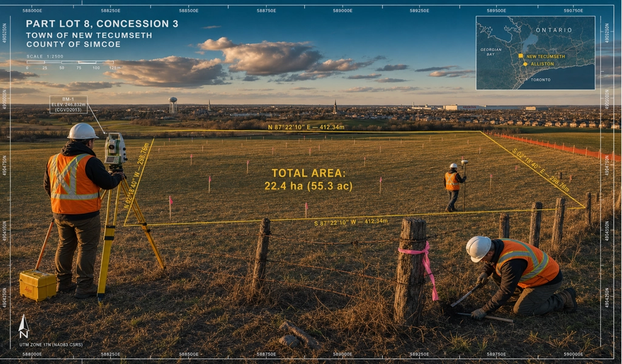Open the Ontario inset location map

(x=536, y=53)
